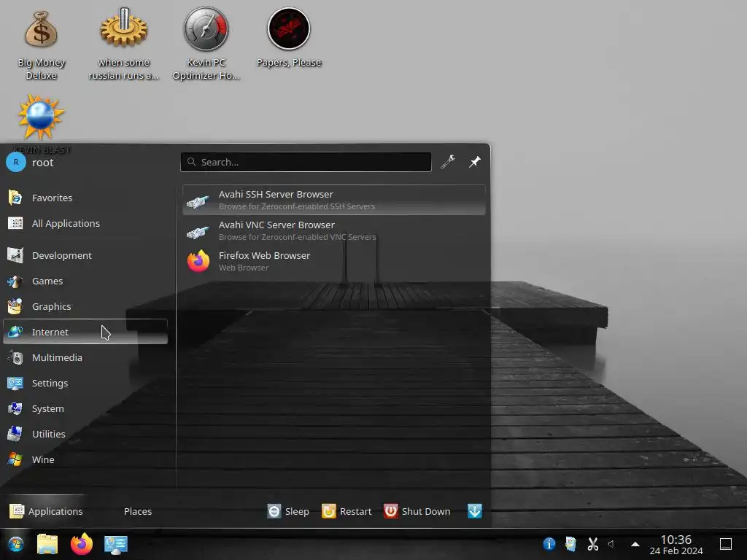
Task: Launch Kevin PC Optimizer desktop icon
Action: (x=206, y=44)
